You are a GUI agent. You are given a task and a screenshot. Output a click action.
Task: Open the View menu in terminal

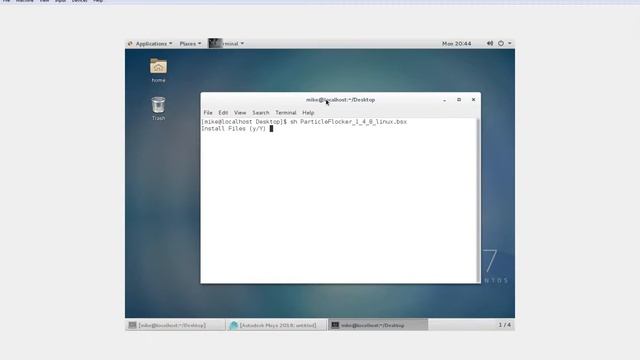pyautogui.click(x=240, y=112)
